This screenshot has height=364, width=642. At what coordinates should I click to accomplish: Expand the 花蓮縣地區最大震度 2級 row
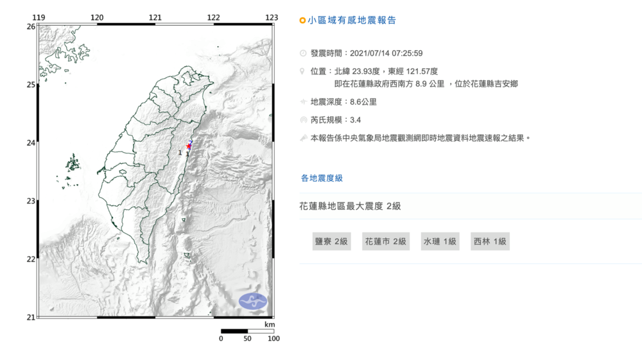(350, 206)
